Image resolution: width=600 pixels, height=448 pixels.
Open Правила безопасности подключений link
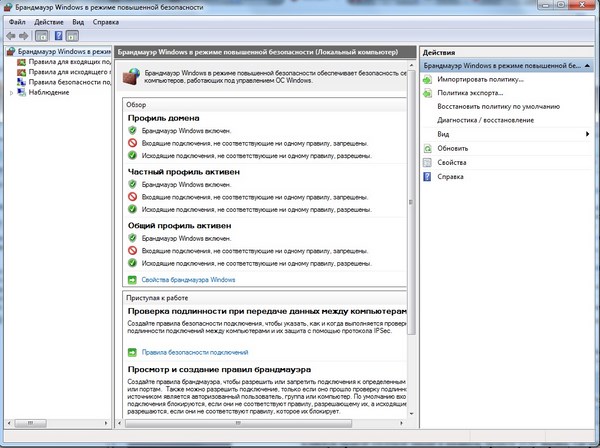pyautogui.click(x=195, y=352)
